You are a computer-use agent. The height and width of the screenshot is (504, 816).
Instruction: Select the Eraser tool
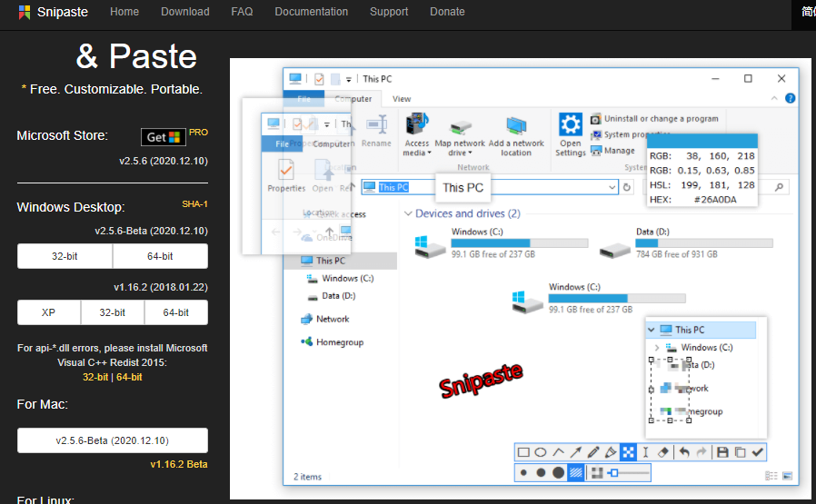click(662, 452)
